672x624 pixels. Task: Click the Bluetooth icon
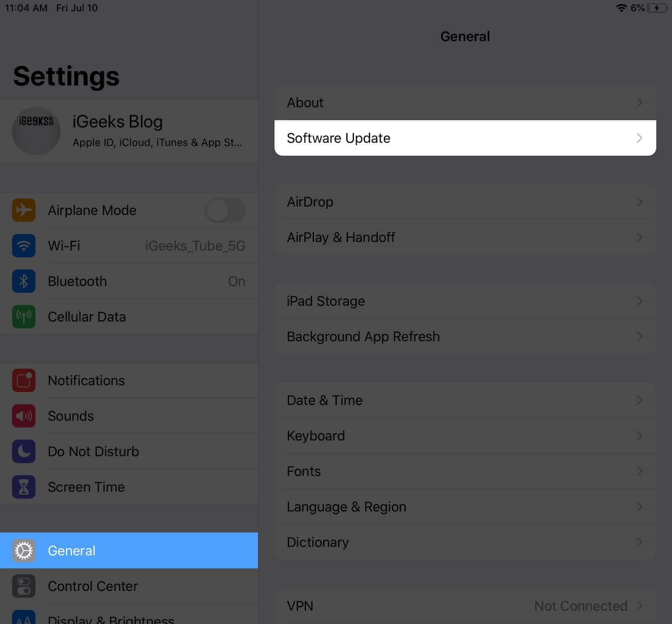coord(24,281)
